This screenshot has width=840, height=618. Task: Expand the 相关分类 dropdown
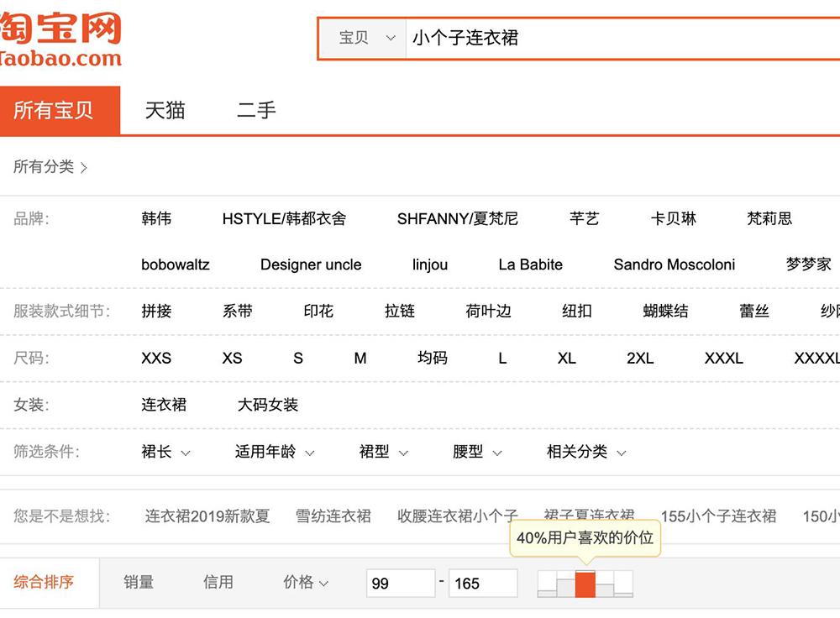[586, 452]
